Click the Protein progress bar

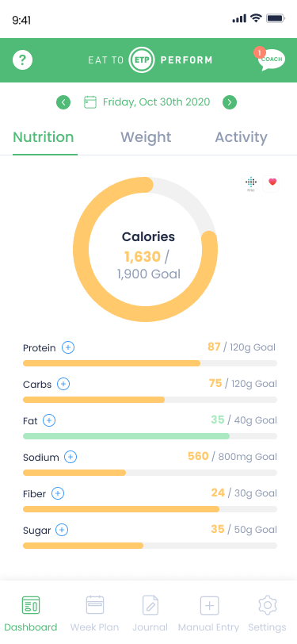150,363
